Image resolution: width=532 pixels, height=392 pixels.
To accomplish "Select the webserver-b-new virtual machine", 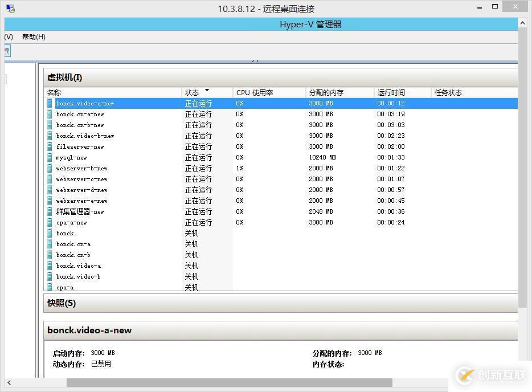I will pos(281,168).
